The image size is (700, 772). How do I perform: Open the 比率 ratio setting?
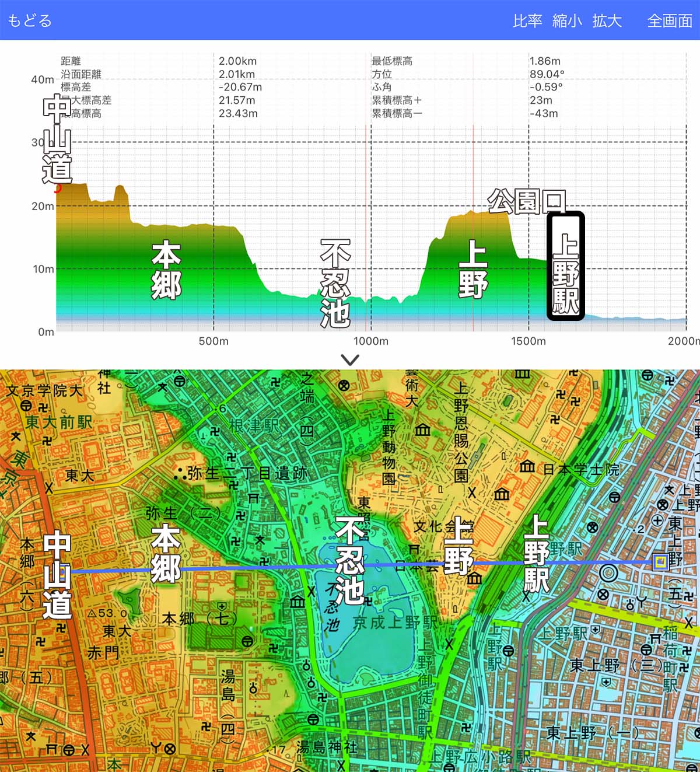pyautogui.click(x=527, y=21)
